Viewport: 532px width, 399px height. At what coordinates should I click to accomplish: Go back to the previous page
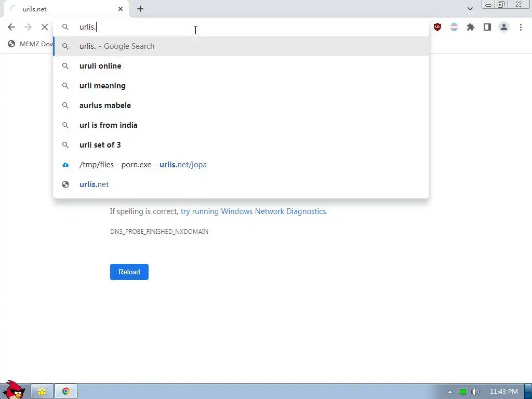[x=11, y=27]
